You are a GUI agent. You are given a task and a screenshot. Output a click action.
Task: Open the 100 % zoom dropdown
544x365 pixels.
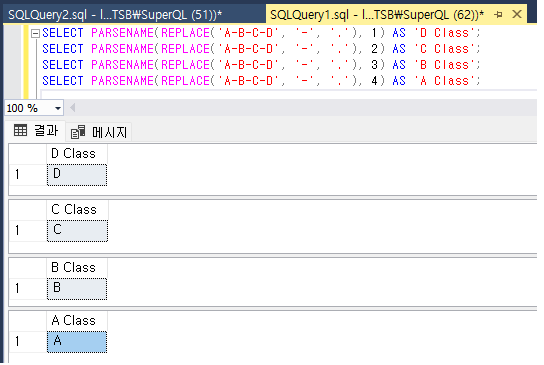point(58,108)
